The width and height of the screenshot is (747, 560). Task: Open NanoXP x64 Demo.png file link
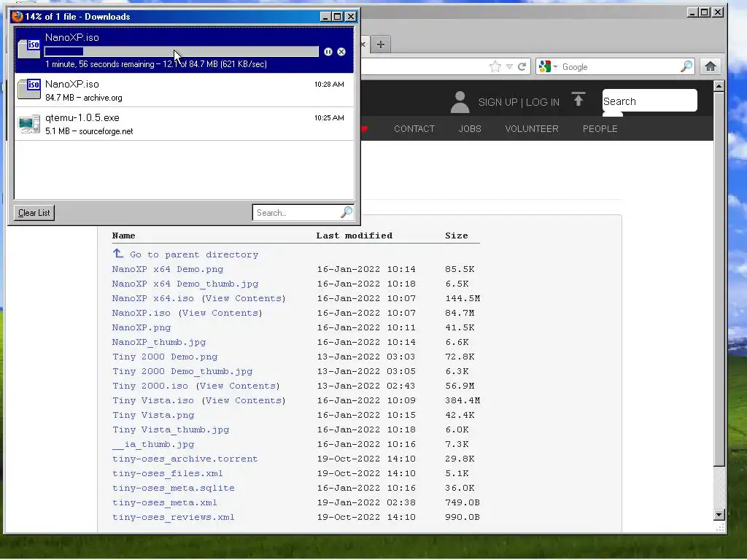(x=168, y=269)
